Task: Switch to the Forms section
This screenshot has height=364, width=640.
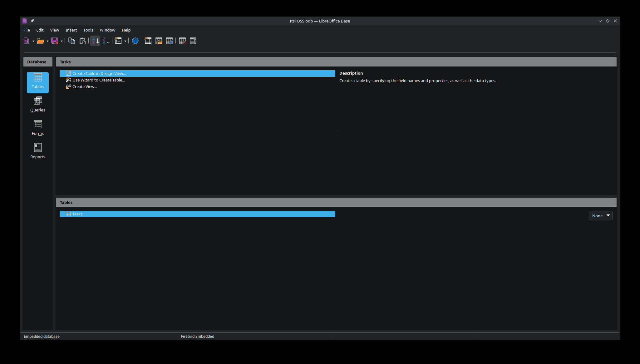Action: [37, 128]
